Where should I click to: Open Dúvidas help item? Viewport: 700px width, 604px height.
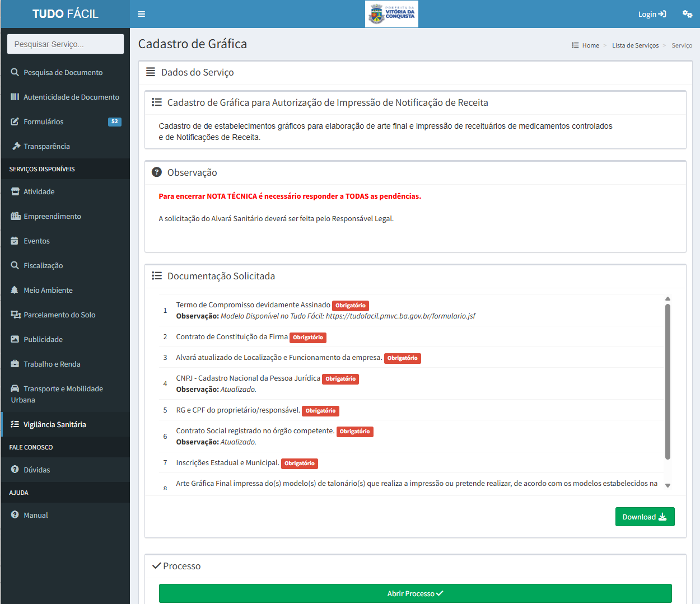[37, 470]
